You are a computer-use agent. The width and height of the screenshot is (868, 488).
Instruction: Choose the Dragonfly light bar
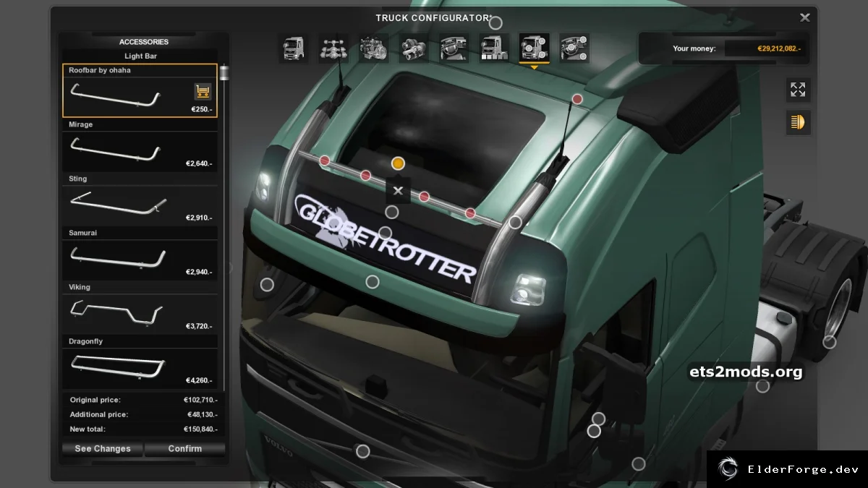140,362
